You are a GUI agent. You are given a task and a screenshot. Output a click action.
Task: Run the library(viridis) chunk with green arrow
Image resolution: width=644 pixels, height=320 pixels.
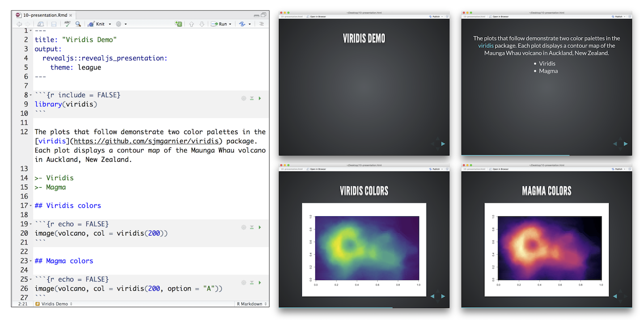click(260, 98)
